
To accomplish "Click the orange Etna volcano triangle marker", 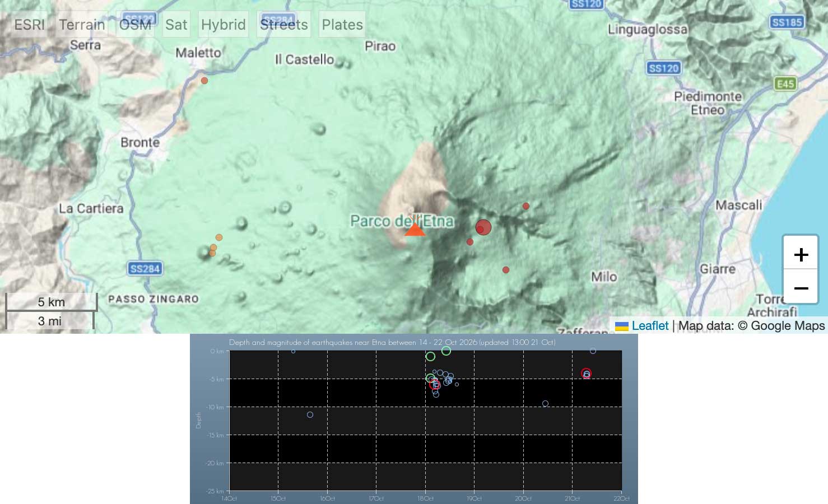I will [x=415, y=228].
